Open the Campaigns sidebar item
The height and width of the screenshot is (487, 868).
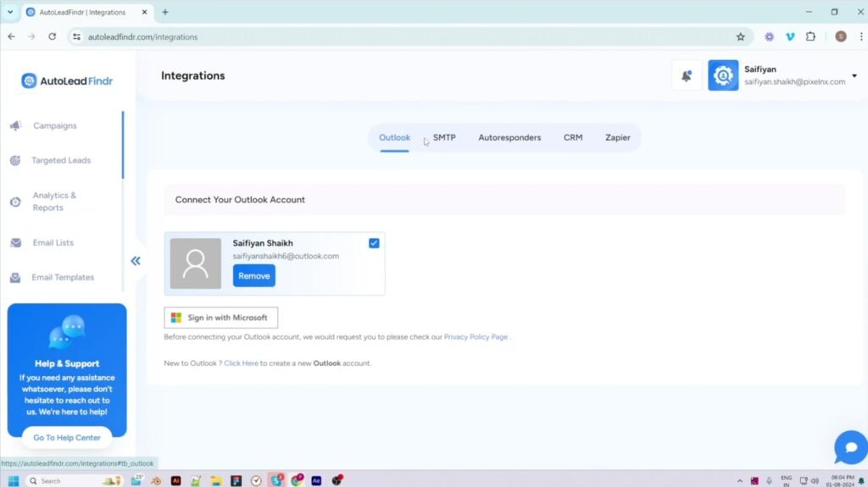pos(55,125)
